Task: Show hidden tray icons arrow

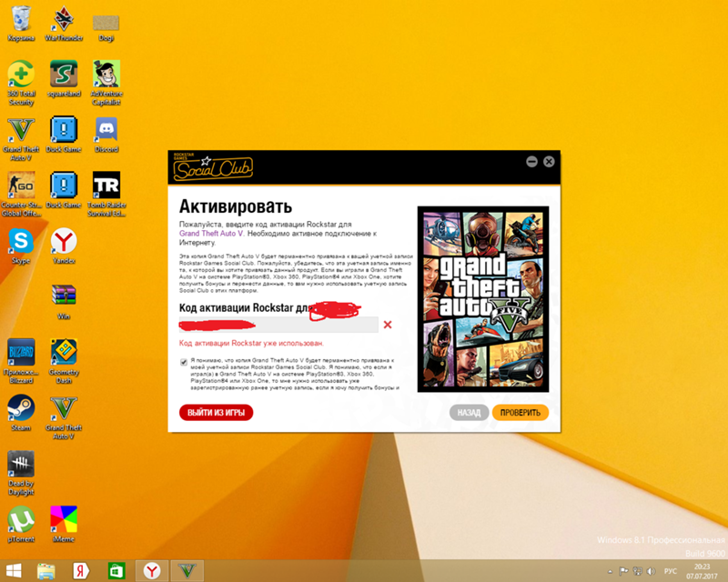Action: point(610,571)
